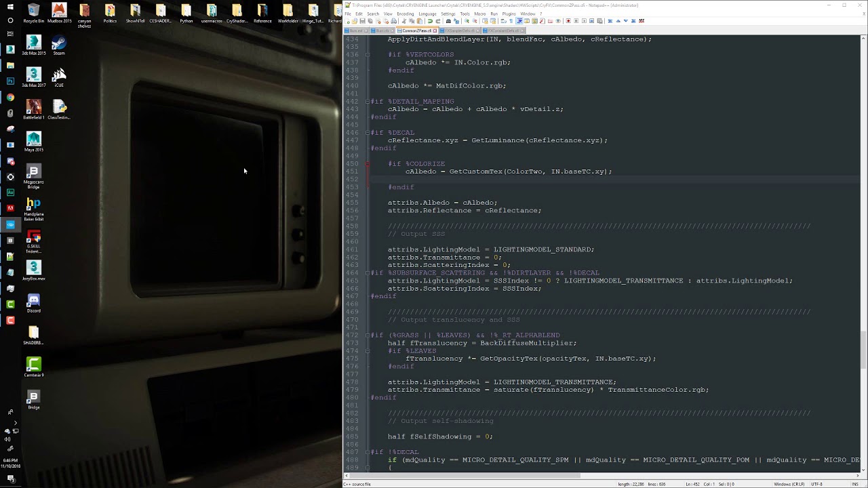Select the Mudbox 2015 desktop shortcut
The width and height of the screenshot is (868, 488).
[59, 13]
